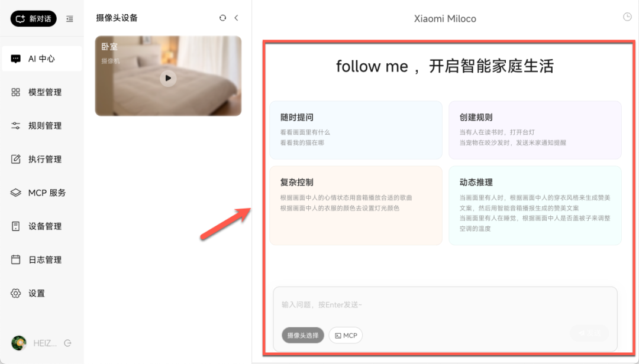Image resolution: width=639 pixels, height=364 pixels.
Task: Refresh the 摄像头设备 camera list
Action: [x=222, y=18]
